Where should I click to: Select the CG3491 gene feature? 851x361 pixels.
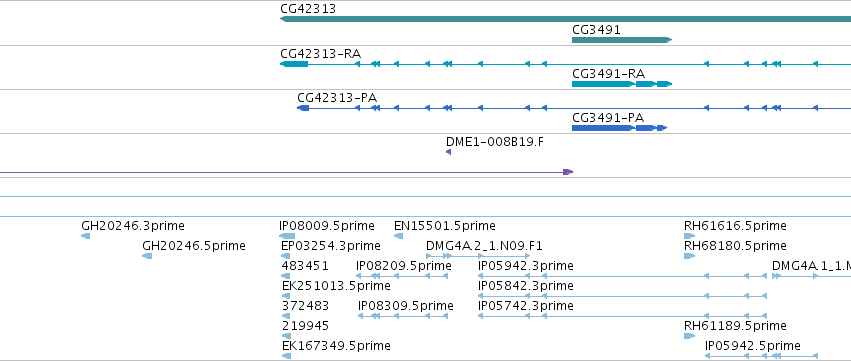point(622,40)
